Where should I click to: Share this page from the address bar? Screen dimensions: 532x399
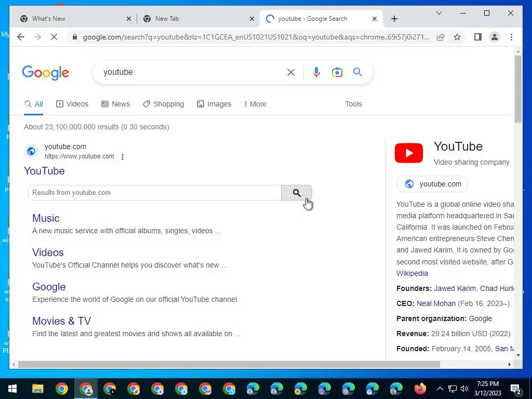441,37
